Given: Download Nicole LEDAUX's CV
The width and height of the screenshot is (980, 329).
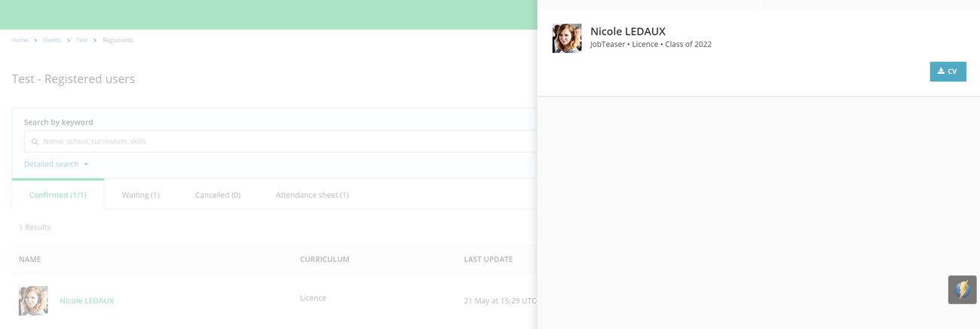Looking at the screenshot, I should 948,72.
